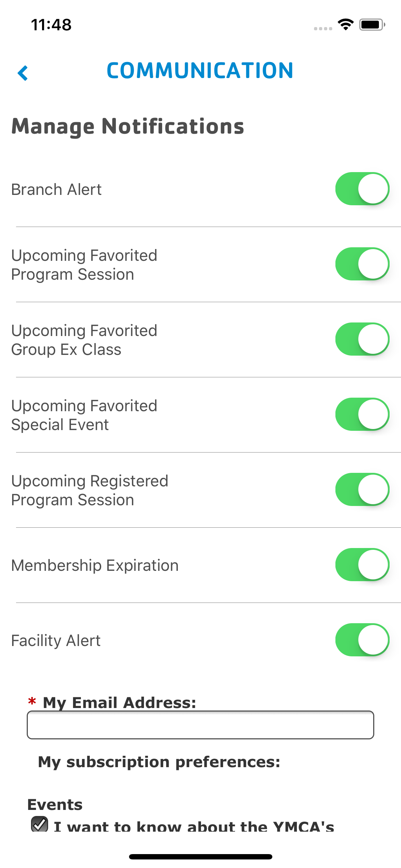Toggle Upcoming Registered Program Session switch

coord(362,490)
